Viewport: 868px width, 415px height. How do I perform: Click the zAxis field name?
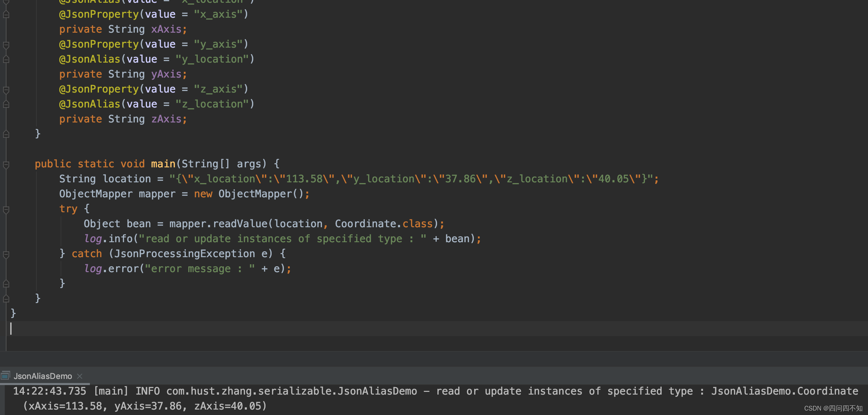tap(166, 119)
